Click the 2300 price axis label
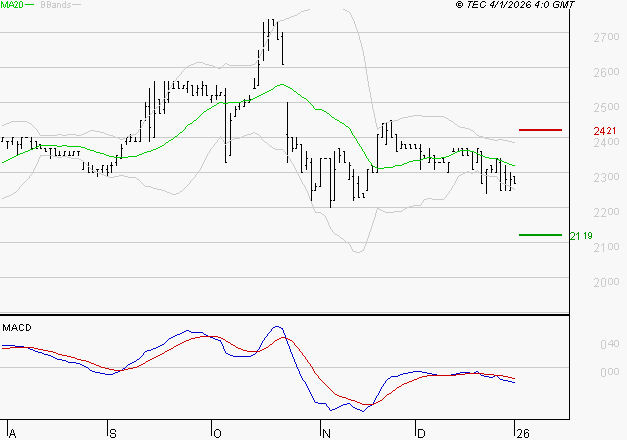Viewport: 627px width, 440px height. pyautogui.click(x=606, y=177)
